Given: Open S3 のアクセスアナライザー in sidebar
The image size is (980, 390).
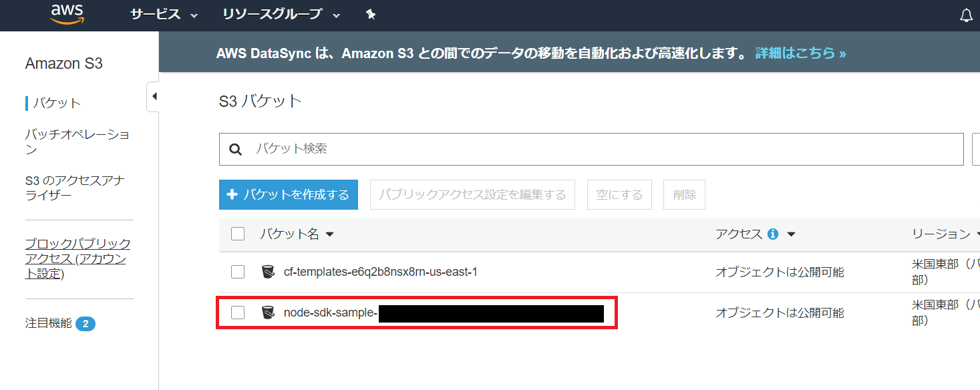Looking at the screenshot, I should tap(75, 188).
